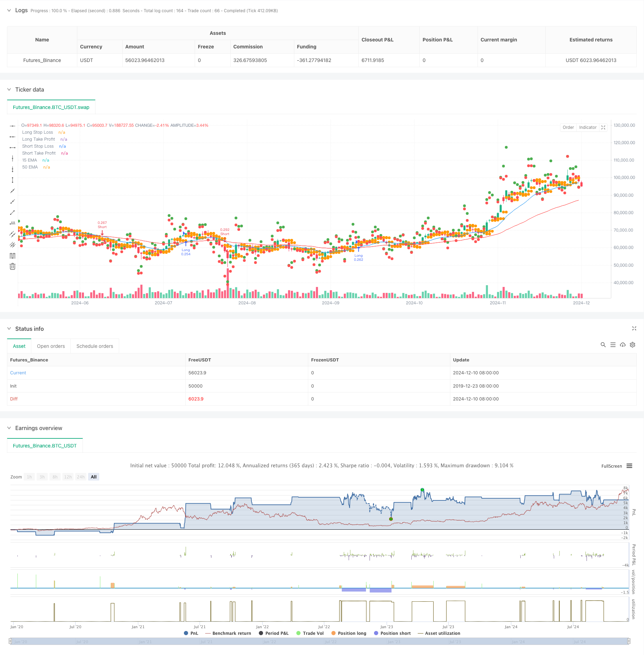Select the diagonal ray line tool
The height and width of the screenshot is (655, 644).
click(13, 202)
